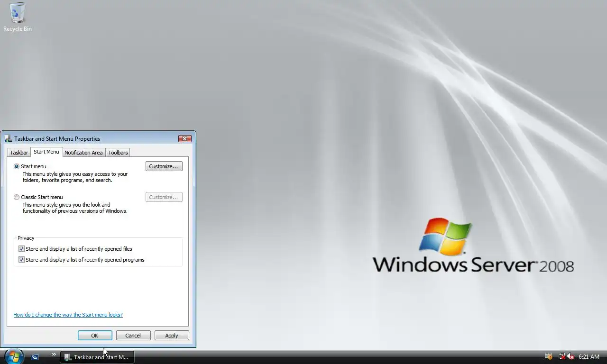Click the Privacy group label
The image size is (607, 364).
(26, 238)
